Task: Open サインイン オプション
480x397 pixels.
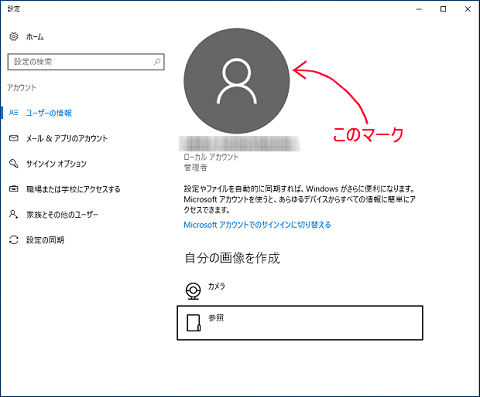Action: tap(56, 164)
